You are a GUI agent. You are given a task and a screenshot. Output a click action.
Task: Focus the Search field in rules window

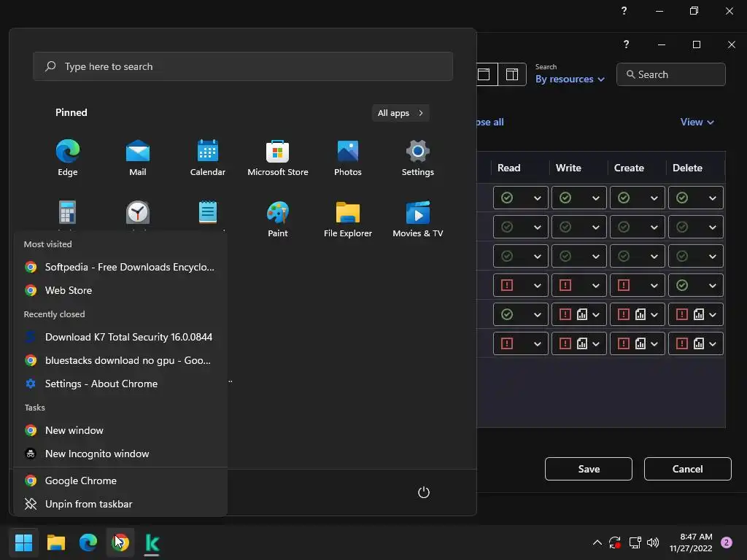coord(671,74)
